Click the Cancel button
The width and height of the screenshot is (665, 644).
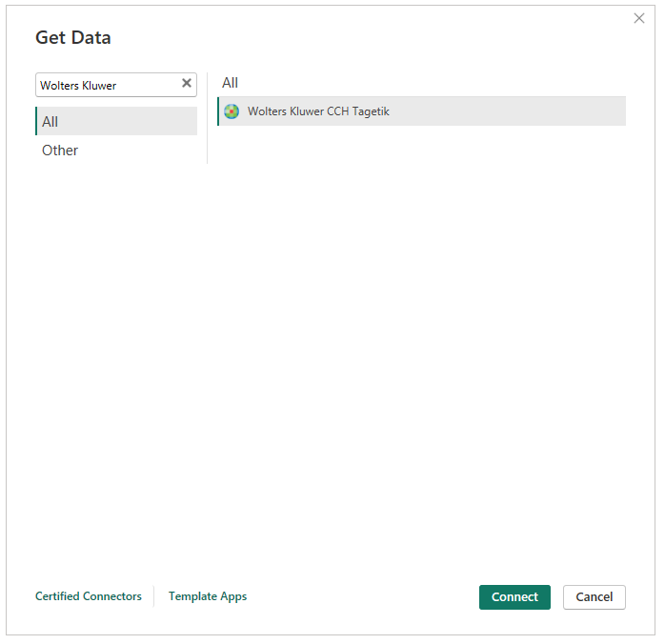tap(594, 597)
